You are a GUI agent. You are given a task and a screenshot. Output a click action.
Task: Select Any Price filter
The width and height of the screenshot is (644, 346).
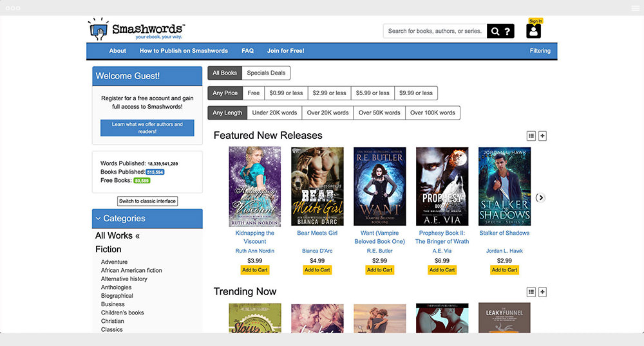pos(225,93)
